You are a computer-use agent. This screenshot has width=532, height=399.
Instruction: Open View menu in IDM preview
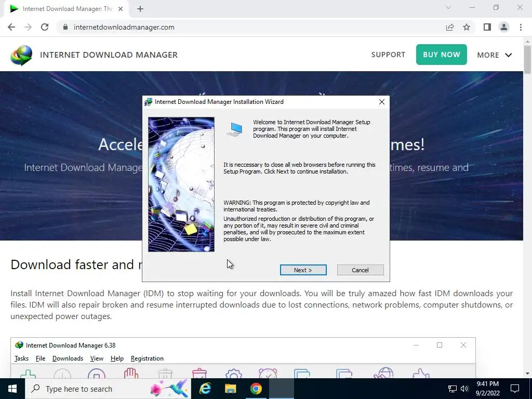tap(97, 358)
